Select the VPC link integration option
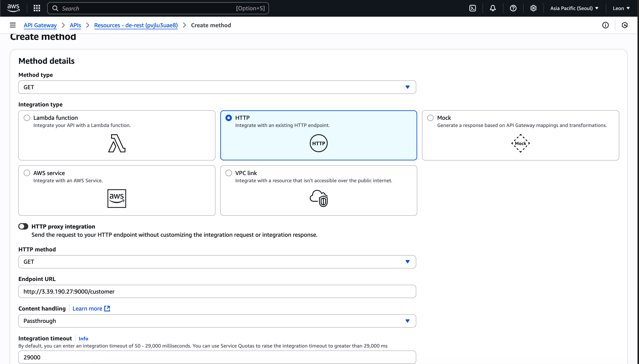The width and height of the screenshot is (639, 364). pyautogui.click(x=229, y=173)
